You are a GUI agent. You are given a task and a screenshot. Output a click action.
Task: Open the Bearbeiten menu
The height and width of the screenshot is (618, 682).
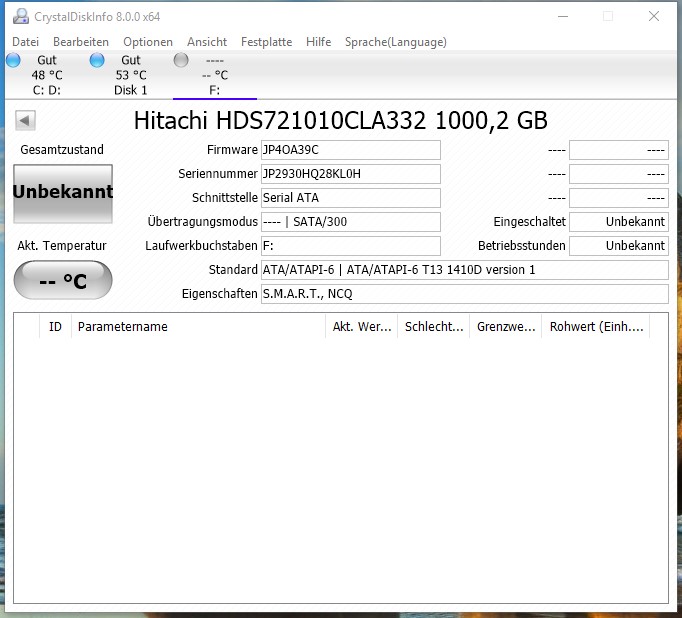point(81,42)
